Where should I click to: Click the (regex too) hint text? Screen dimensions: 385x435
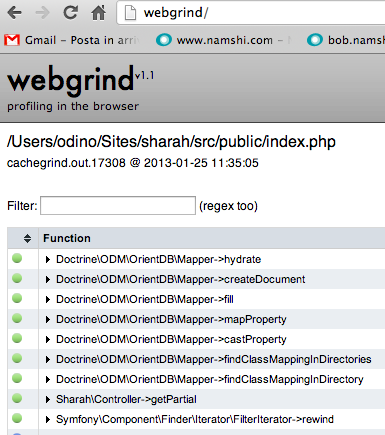(228, 206)
